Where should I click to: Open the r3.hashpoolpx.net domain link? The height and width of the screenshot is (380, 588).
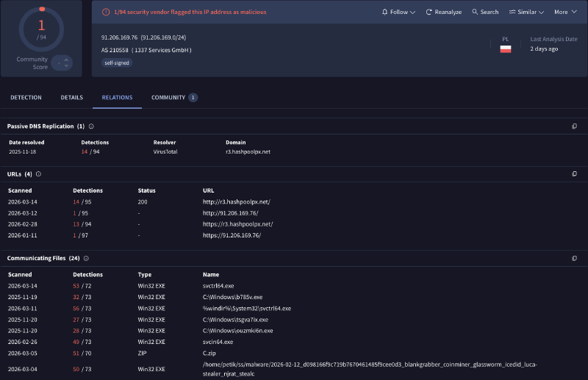click(x=248, y=151)
